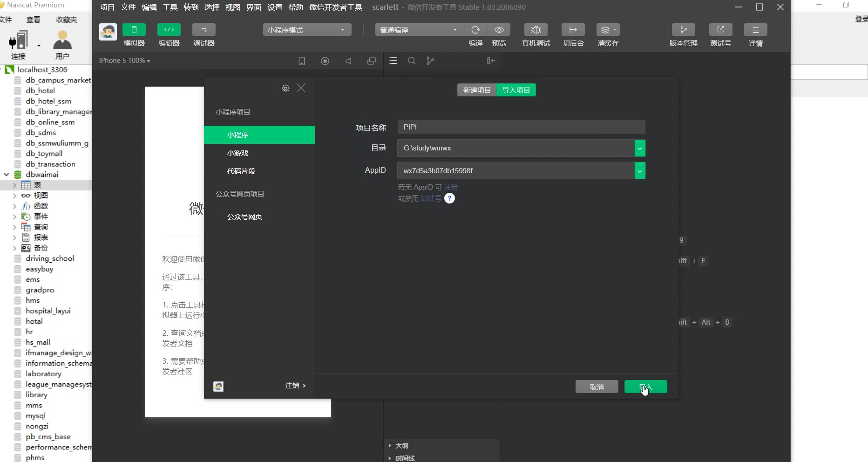The width and height of the screenshot is (868, 462).
Task: Expand the AppID dropdown arrow
Action: 640,171
